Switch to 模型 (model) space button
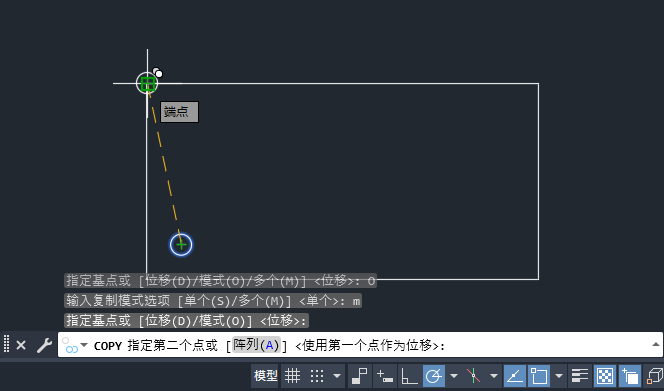The width and height of the screenshot is (664, 391). (266, 375)
